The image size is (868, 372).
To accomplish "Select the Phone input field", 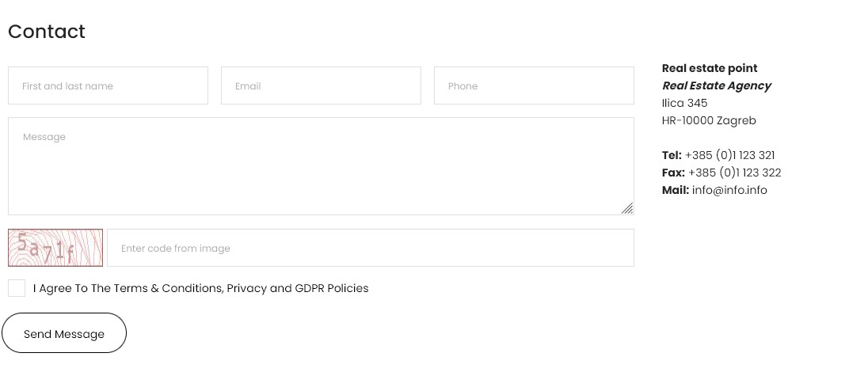I will 535,85.
